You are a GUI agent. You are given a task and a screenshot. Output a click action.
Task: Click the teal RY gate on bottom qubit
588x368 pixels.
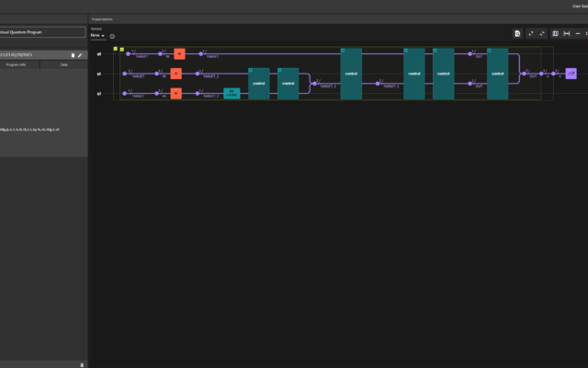pos(232,93)
